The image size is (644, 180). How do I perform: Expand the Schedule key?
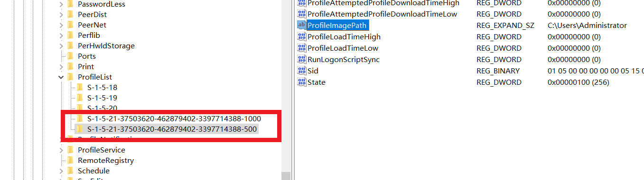pyautogui.click(x=61, y=171)
